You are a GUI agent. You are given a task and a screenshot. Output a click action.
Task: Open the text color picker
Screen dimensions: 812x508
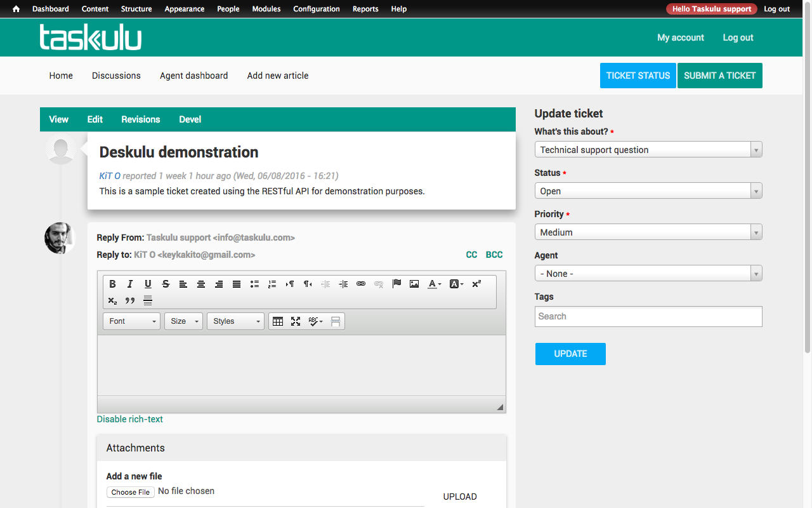point(435,284)
